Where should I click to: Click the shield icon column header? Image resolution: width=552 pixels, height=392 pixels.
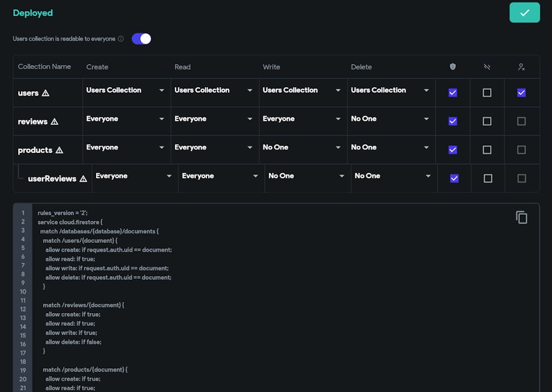point(453,67)
